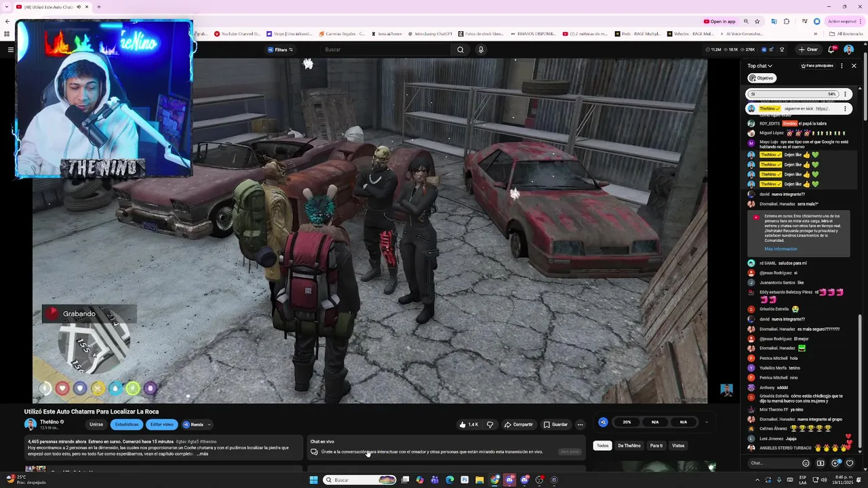
Task: Mute the tab via its speaker icon
Action: [78, 7]
